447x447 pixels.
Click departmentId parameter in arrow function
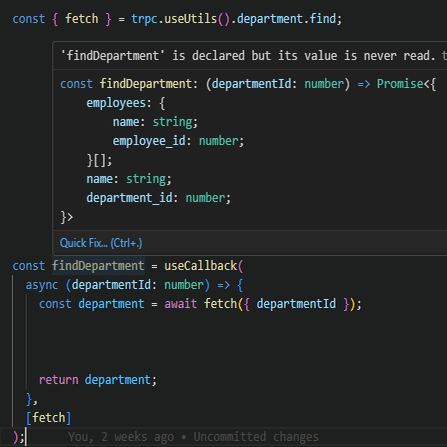tap(111, 285)
